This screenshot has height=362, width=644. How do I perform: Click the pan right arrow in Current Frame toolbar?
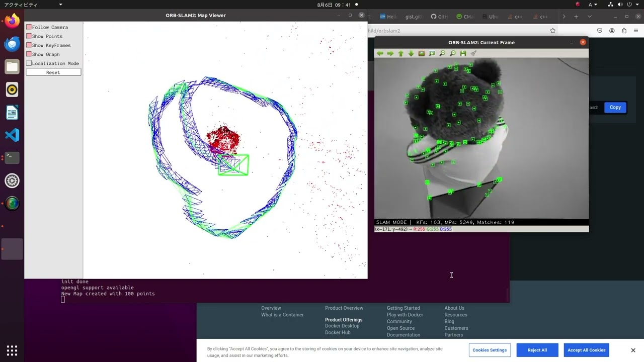point(390,53)
